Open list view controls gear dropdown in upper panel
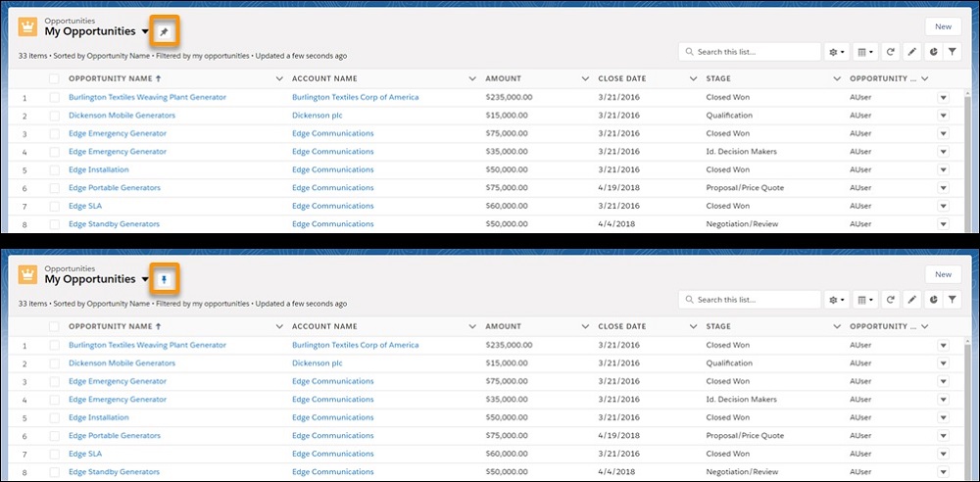This screenshot has height=482, width=980. [x=837, y=52]
